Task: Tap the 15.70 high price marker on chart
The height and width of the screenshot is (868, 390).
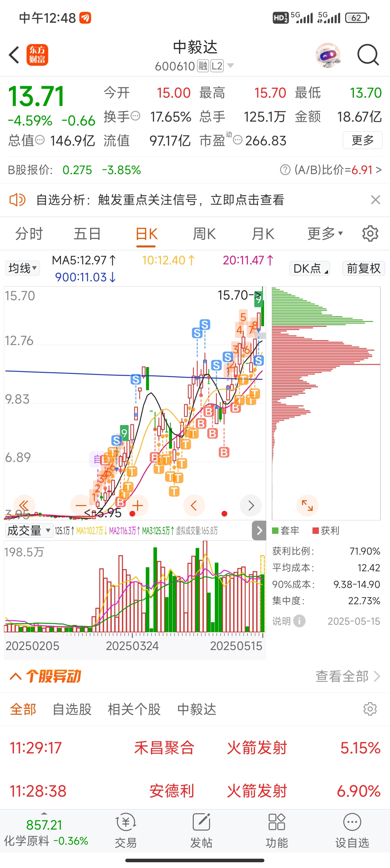Action: coord(239,295)
